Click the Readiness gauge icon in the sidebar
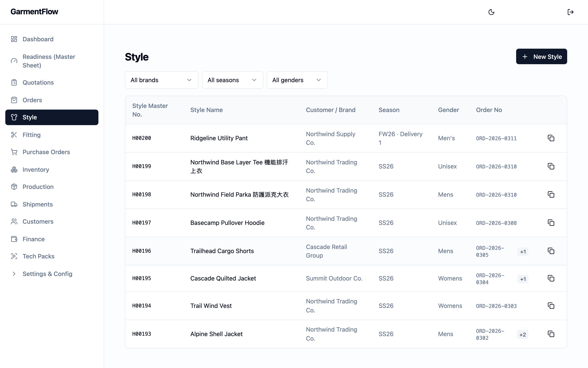 [14, 61]
